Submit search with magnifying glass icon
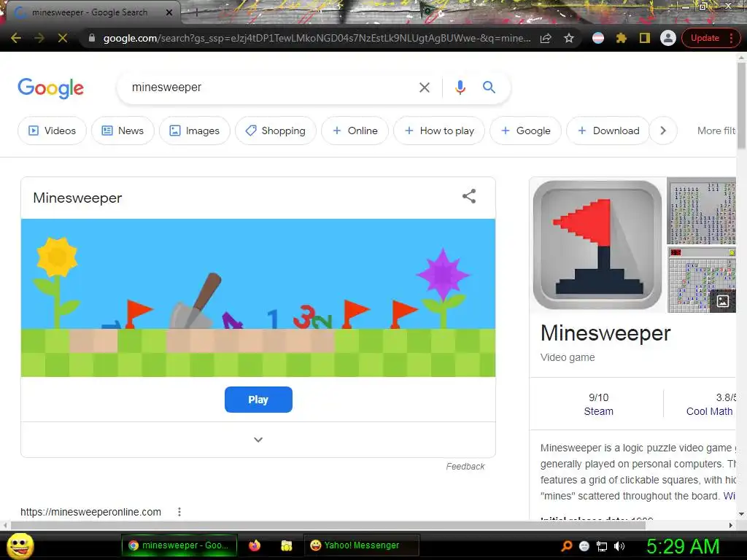This screenshot has width=747, height=560. (x=489, y=87)
